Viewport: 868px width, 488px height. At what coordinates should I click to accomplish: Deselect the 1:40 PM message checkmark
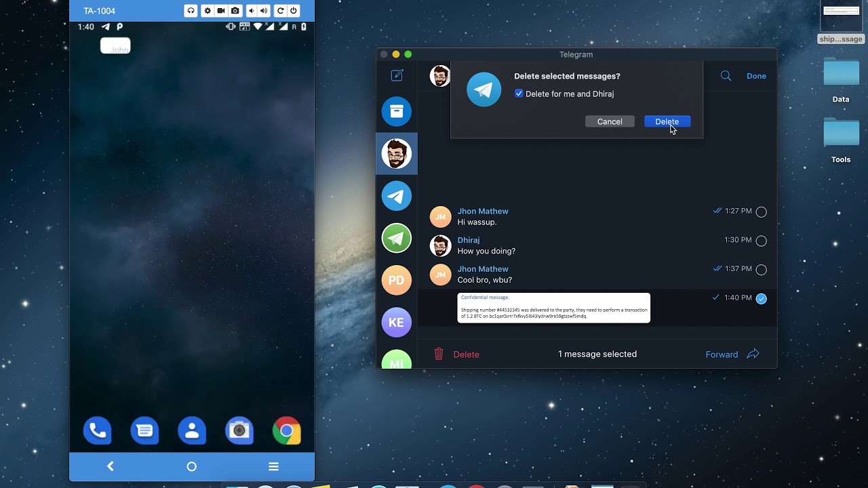click(762, 299)
